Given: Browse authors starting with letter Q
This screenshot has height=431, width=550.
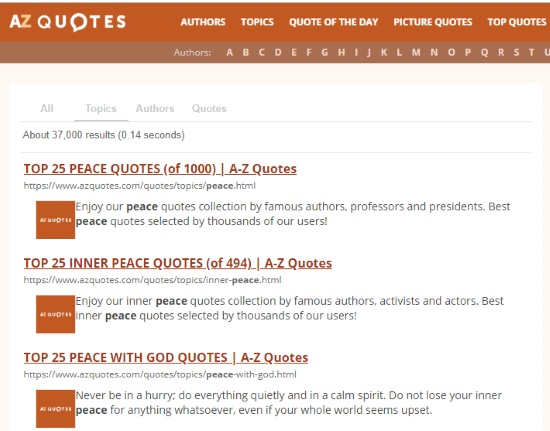Looking at the screenshot, I should coord(485,53).
